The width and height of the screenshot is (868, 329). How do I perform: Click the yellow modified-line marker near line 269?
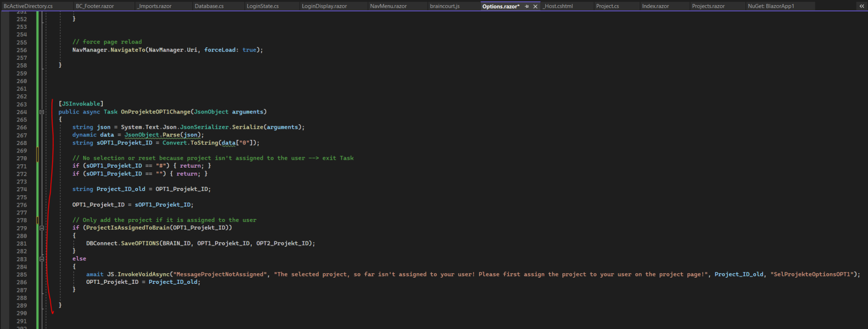(37, 152)
